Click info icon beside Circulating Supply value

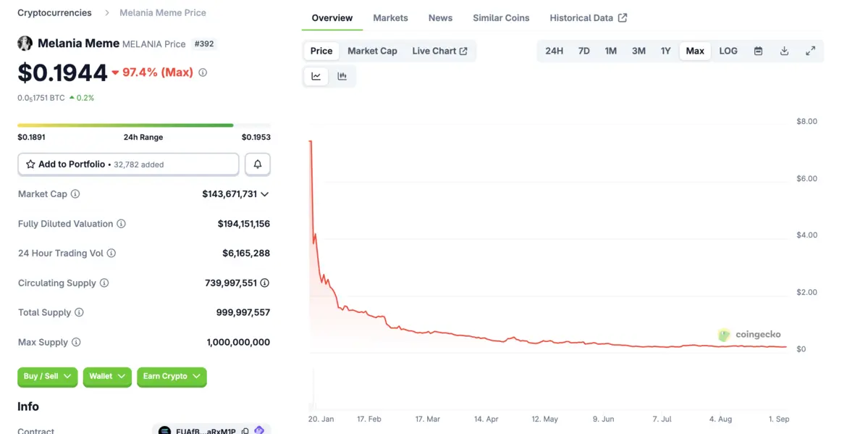tap(265, 283)
